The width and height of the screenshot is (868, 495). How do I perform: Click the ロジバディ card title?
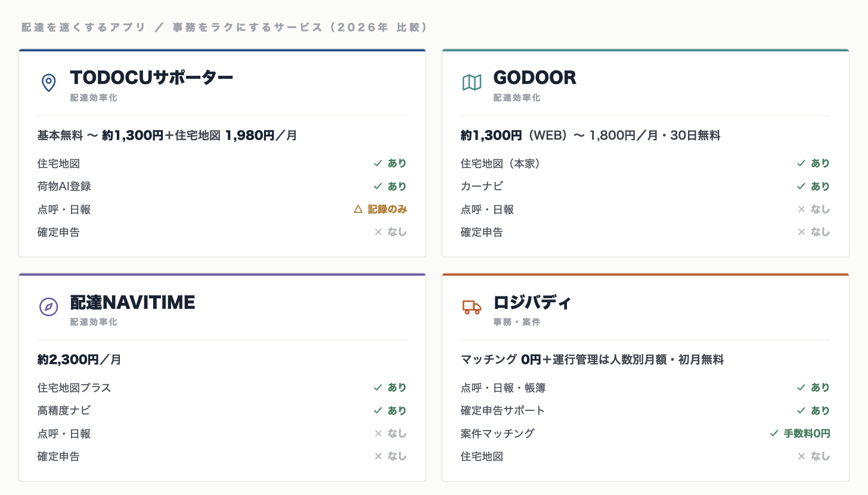(532, 302)
